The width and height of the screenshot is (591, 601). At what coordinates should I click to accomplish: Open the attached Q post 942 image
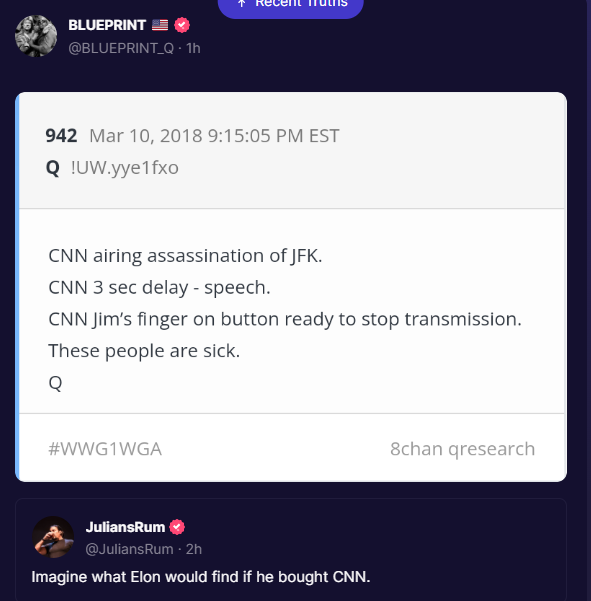291,287
